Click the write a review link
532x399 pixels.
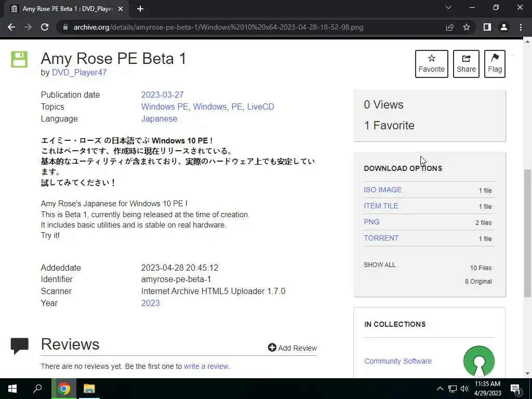(x=206, y=366)
